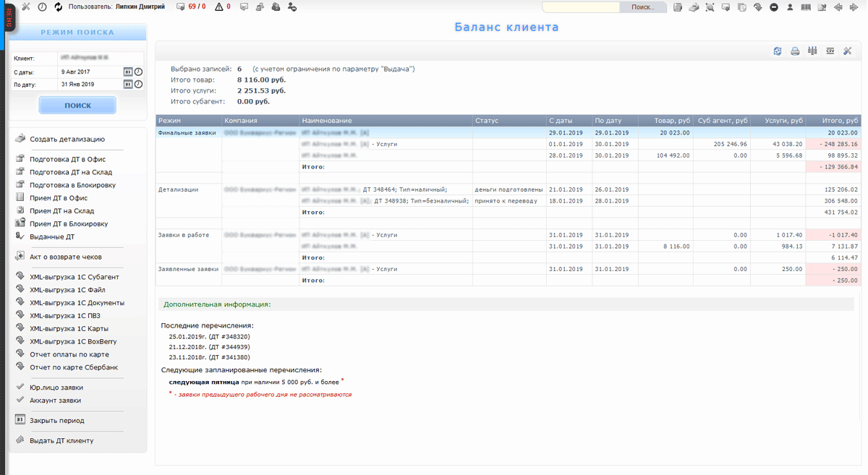Click the cash register icon in top bar
The width and height of the screenshot is (868, 475).
pyautogui.click(x=694, y=7)
